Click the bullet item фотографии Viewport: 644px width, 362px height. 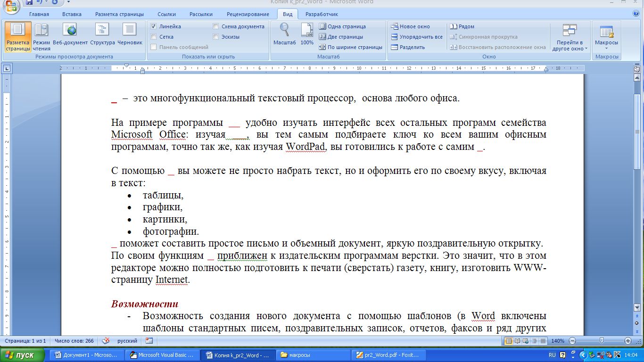[x=171, y=232]
